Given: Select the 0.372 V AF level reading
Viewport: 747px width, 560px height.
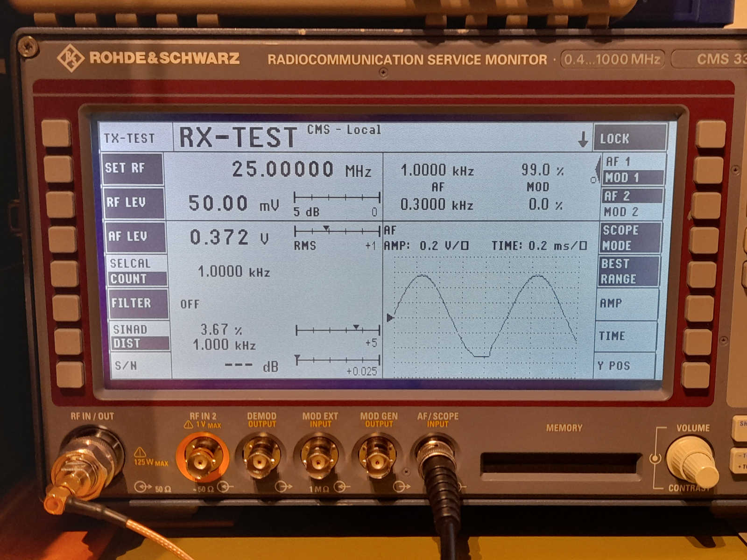Looking at the screenshot, I should pyautogui.click(x=229, y=238).
